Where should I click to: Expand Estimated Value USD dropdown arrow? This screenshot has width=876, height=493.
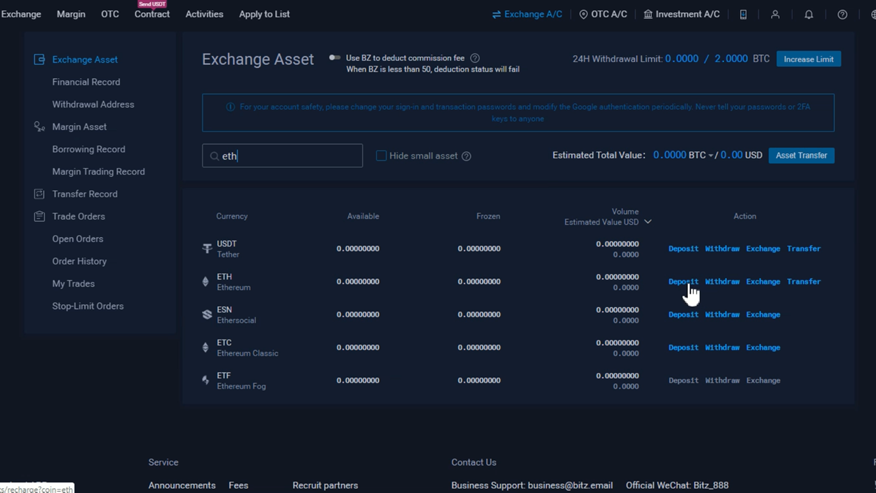click(x=648, y=222)
